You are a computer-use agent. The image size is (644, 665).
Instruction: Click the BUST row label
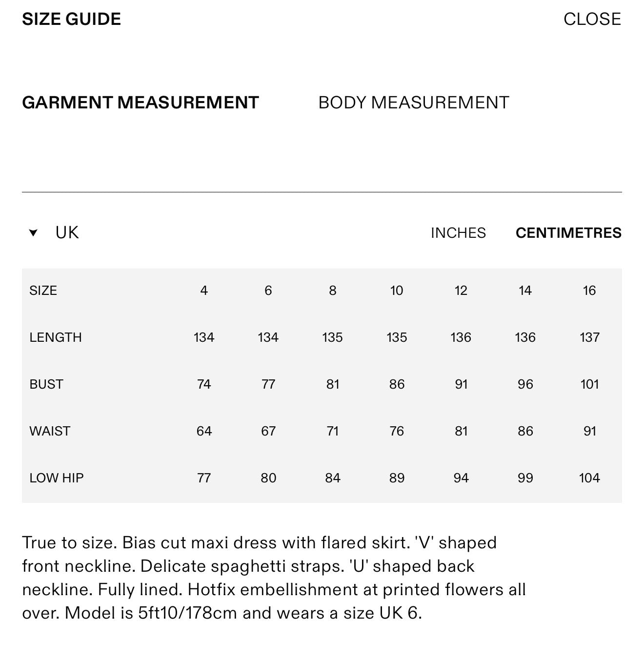[x=46, y=384]
